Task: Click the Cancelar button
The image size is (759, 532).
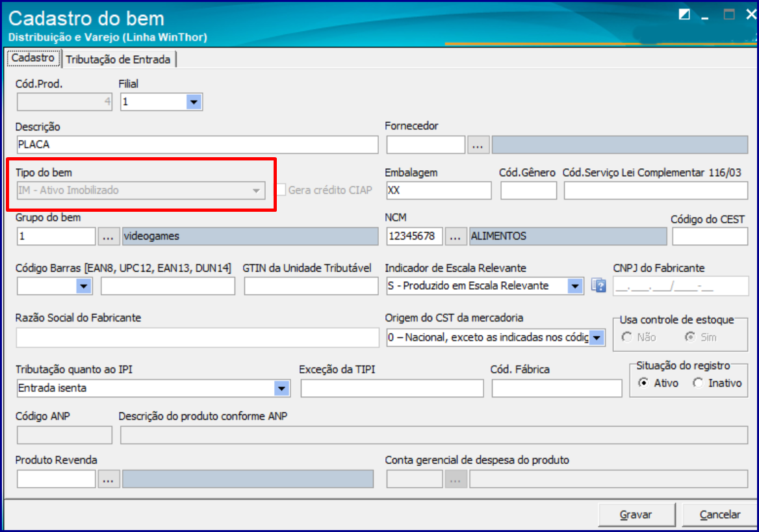Action: pos(720,514)
